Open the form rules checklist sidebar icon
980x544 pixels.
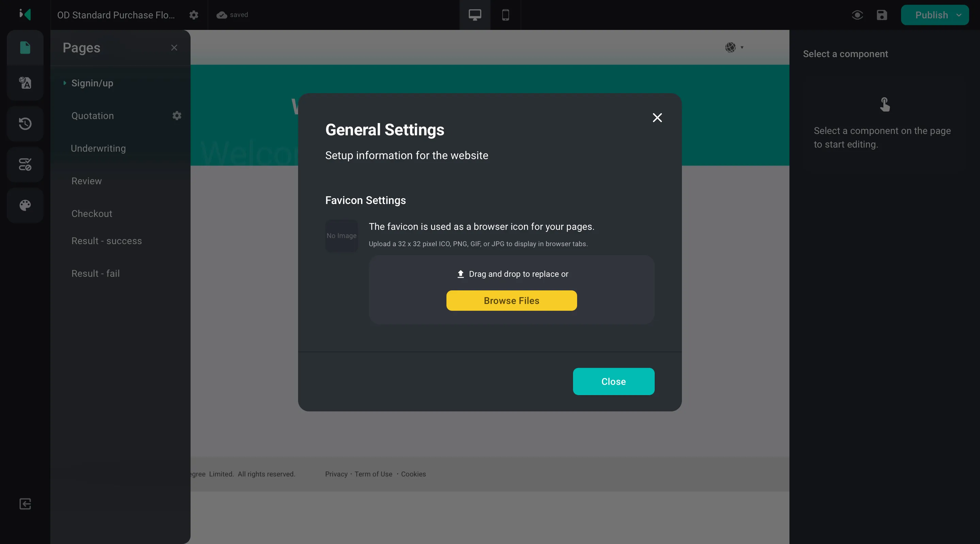25,164
